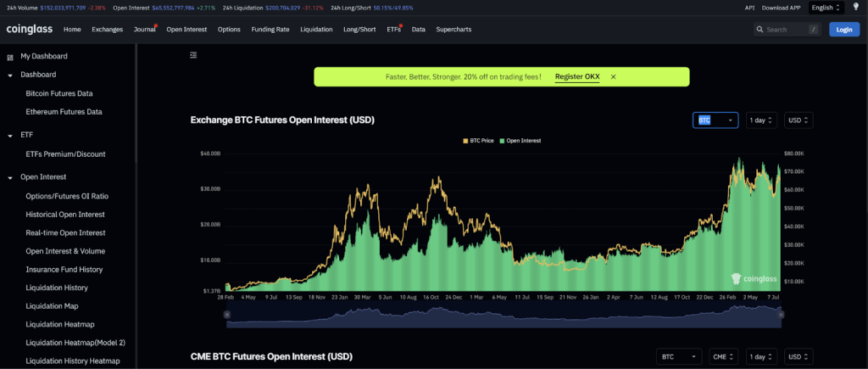Open Insurance Fund History
The image size is (868, 369).
coord(64,269)
